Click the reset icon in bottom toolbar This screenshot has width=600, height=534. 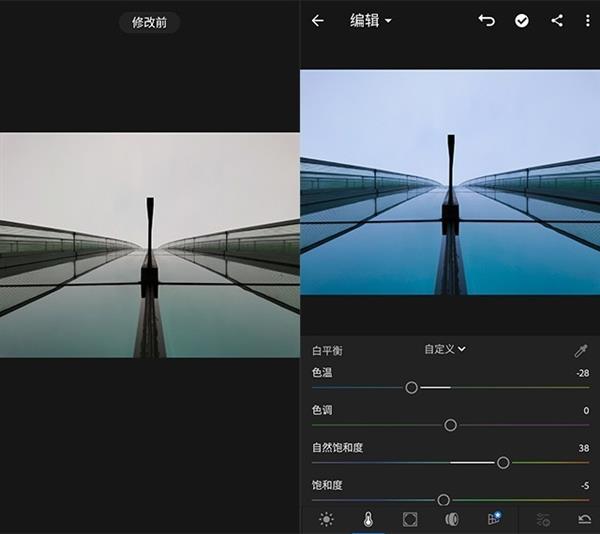coord(584,519)
